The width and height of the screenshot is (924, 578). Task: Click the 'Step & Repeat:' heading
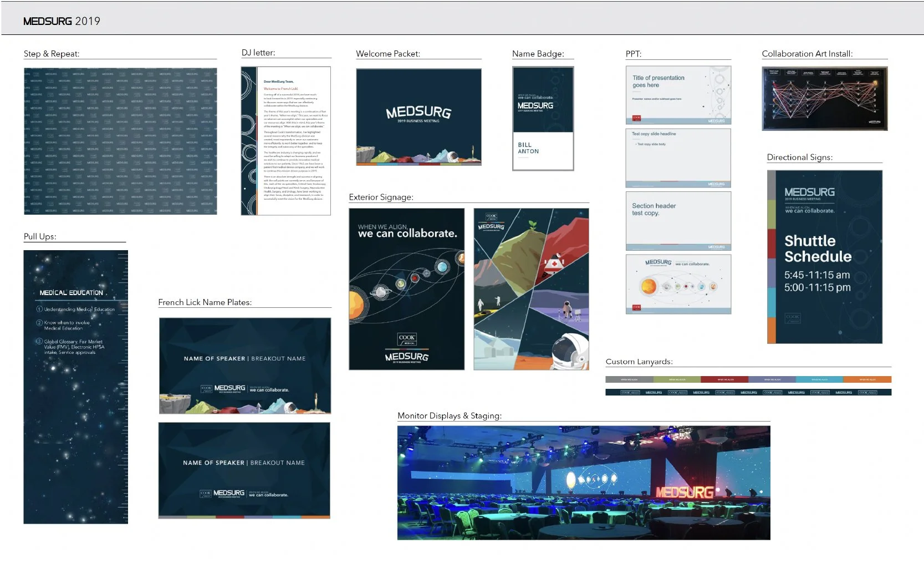(x=52, y=54)
